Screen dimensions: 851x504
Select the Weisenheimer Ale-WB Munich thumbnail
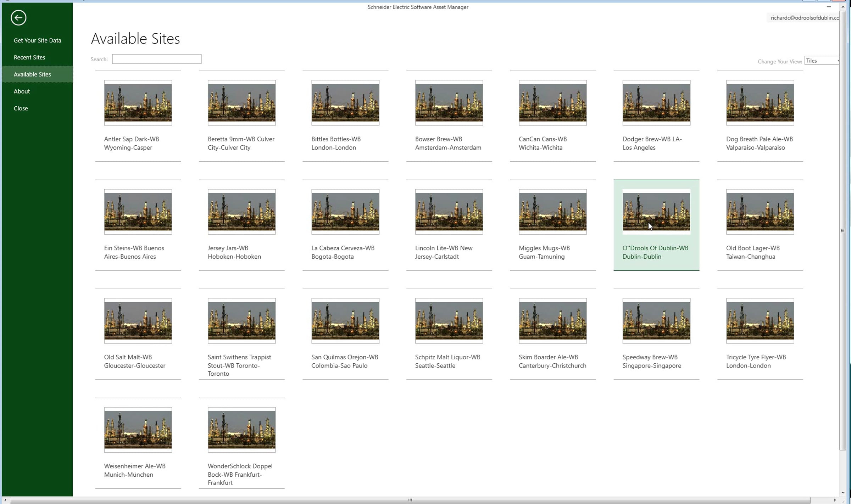(x=138, y=430)
